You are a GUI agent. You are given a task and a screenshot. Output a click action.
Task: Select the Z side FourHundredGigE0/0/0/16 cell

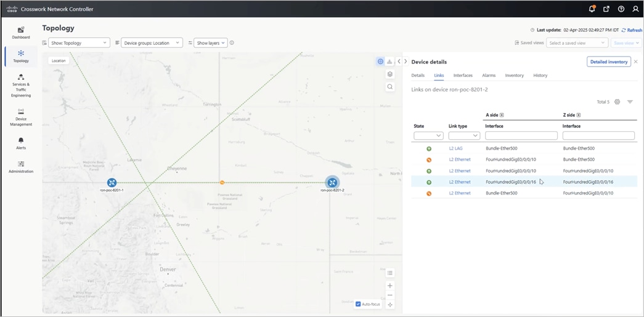coord(588,182)
